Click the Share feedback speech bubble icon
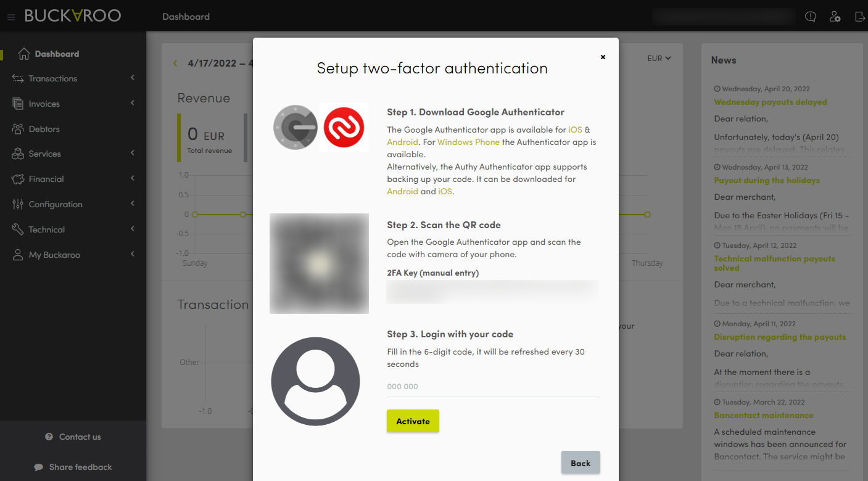868x481 pixels. (39, 467)
